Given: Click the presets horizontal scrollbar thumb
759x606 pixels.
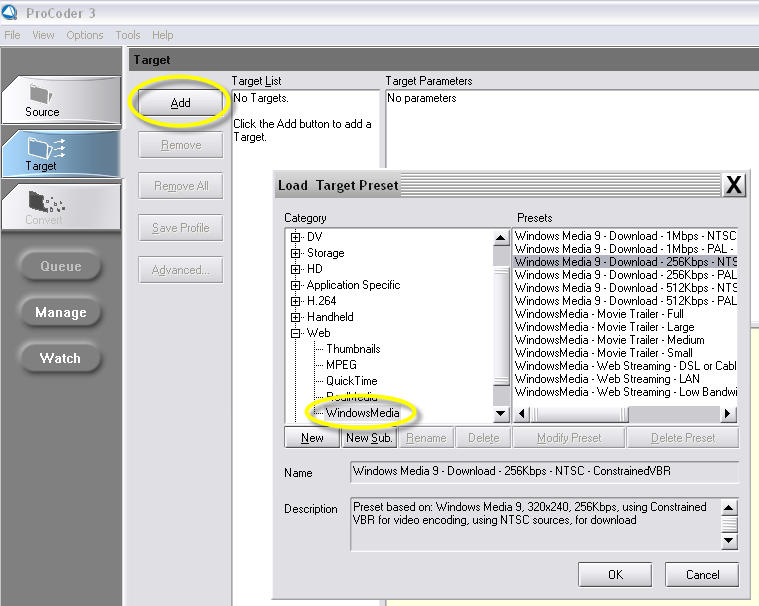Looking at the screenshot, I should coord(579,414).
